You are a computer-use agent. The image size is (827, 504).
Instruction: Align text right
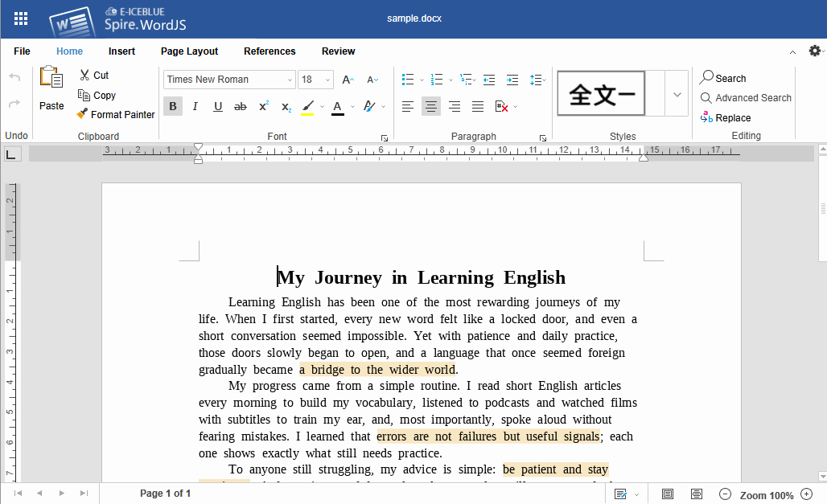[454, 106]
